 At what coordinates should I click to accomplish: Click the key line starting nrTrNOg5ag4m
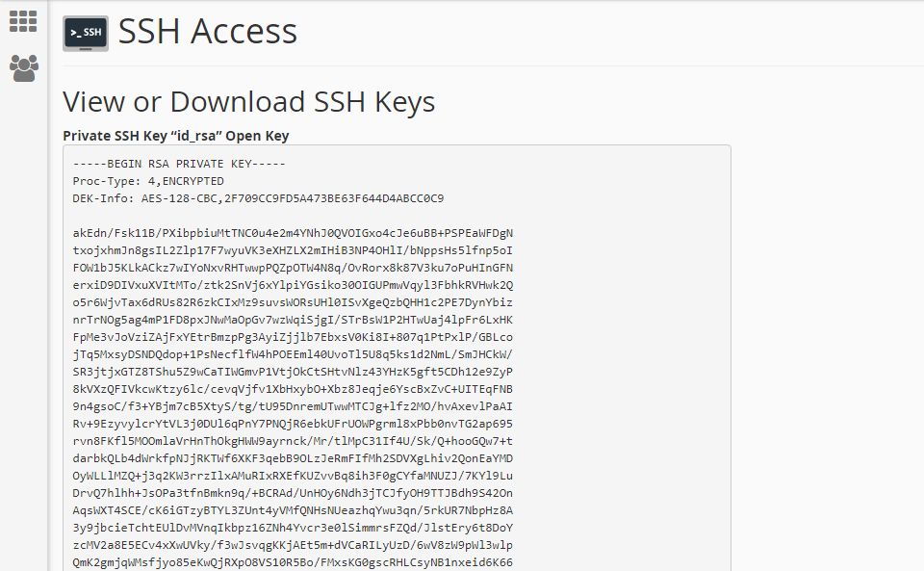(x=293, y=320)
